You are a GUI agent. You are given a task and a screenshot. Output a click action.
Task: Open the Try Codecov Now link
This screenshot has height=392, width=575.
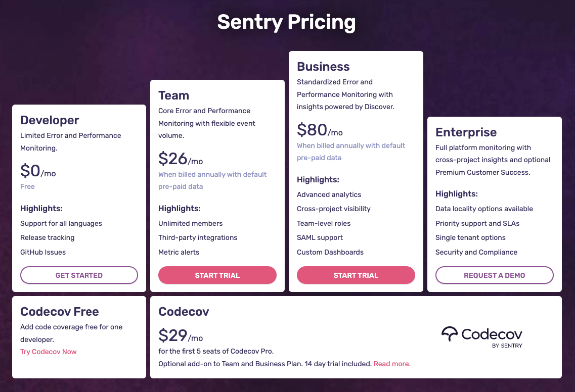pyautogui.click(x=48, y=352)
